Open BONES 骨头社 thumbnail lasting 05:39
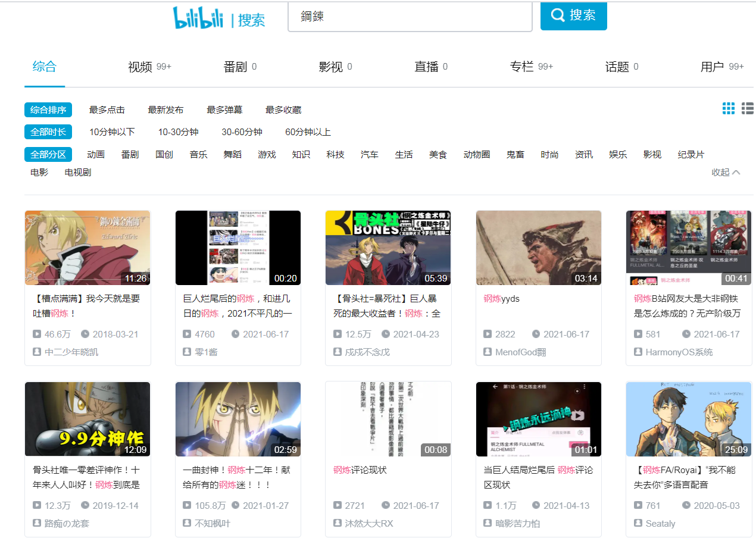The width and height of the screenshot is (756, 538). click(x=388, y=248)
